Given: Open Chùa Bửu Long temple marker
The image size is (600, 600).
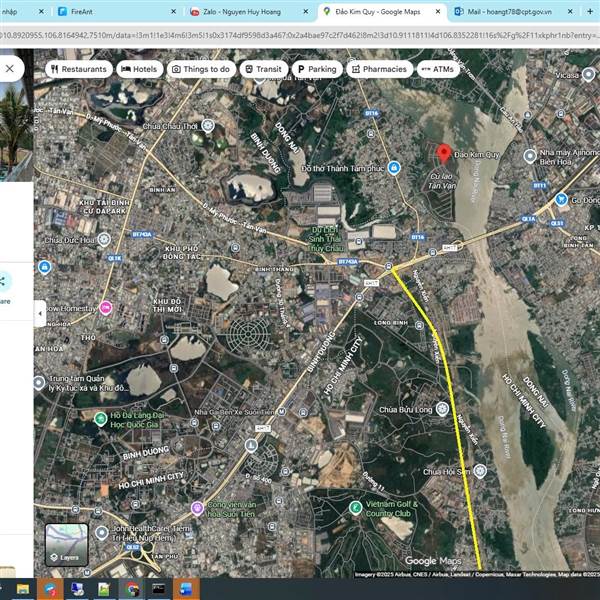Looking at the screenshot, I should tap(442, 409).
